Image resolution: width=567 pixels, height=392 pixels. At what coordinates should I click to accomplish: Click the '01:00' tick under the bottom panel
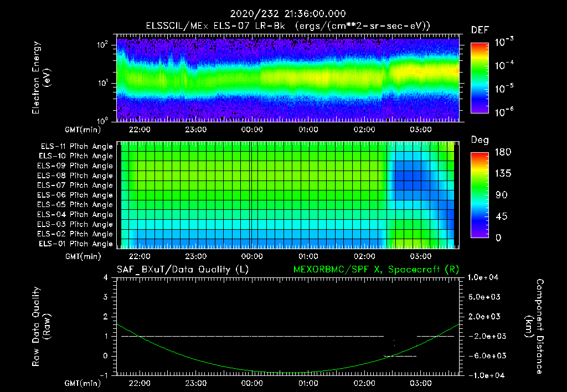[x=308, y=383]
